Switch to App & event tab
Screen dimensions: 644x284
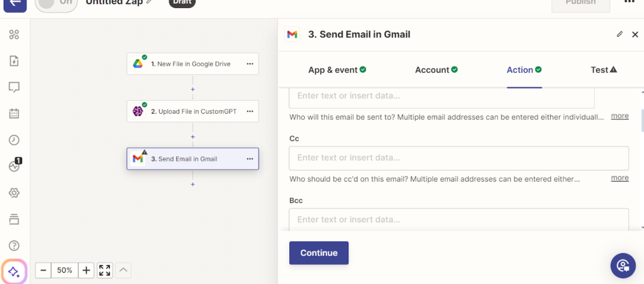point(337,70)
